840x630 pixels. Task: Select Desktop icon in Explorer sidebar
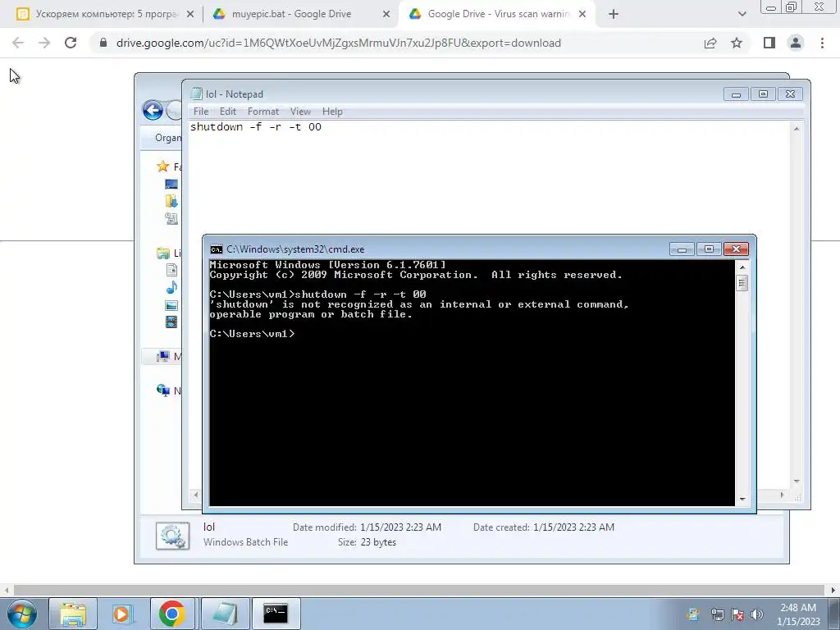tap(171, 185)
